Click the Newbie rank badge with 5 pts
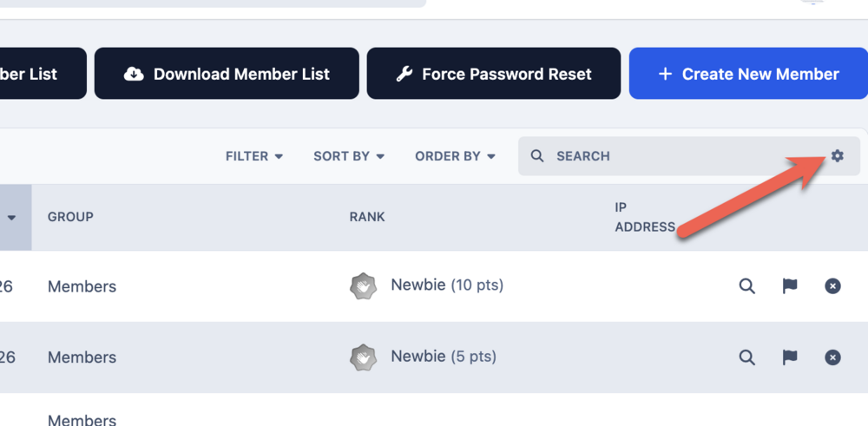 click(x=363, y=357)
